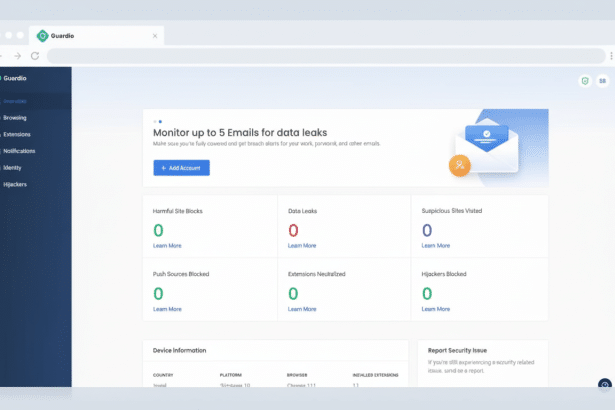Click the orange user badge icon
Viewport: 615px width, 410px height.
coord(459,166)
